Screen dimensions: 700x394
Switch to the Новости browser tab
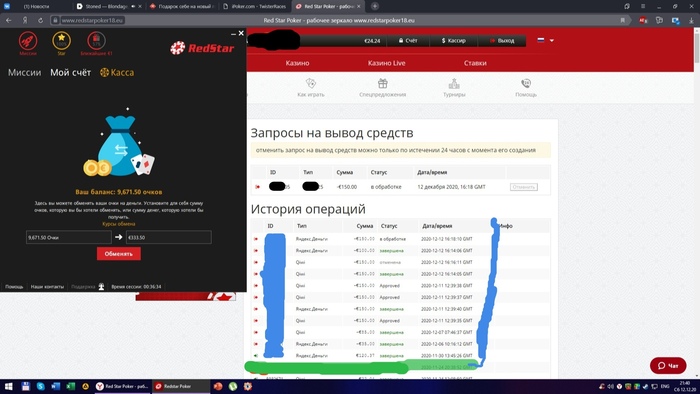[x=36, y=6]
